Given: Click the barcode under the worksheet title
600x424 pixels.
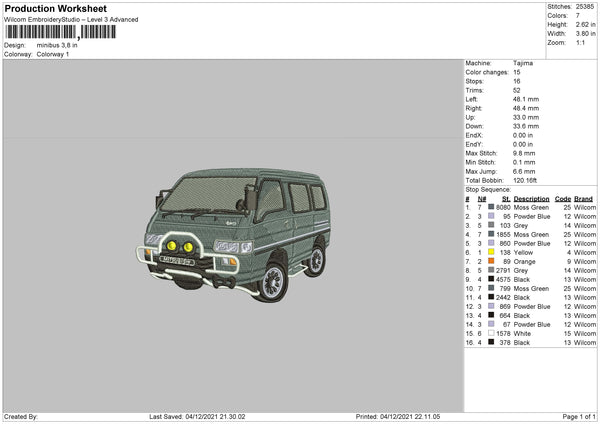Looking at the screenshot, I should 60,32.
